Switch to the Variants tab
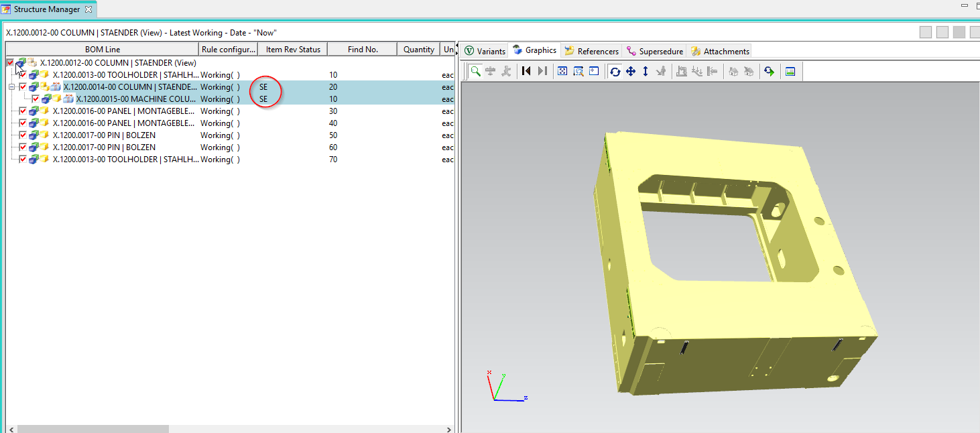The width and height of the screenshot is (980, 433). pyautogui.click(x=485, y=51)
